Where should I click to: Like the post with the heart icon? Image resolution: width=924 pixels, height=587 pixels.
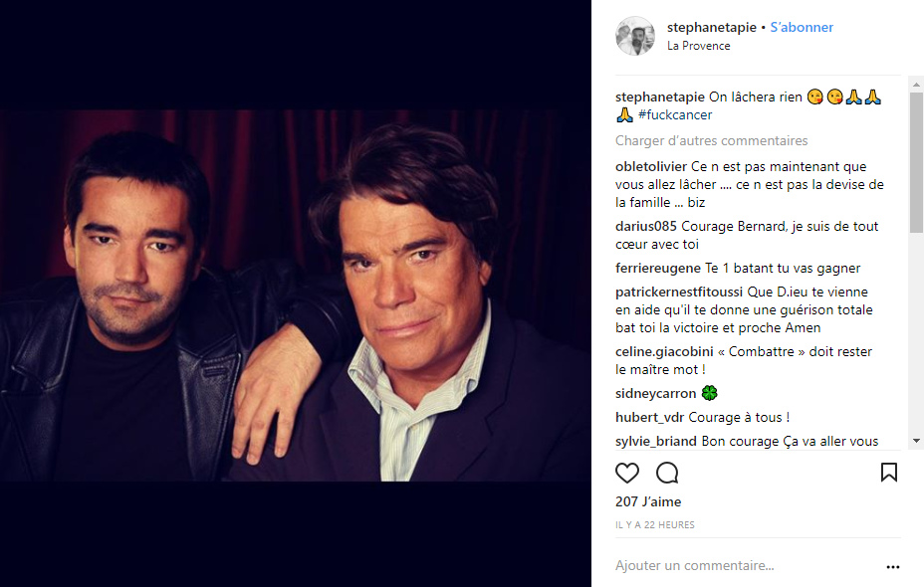(627, 473)
